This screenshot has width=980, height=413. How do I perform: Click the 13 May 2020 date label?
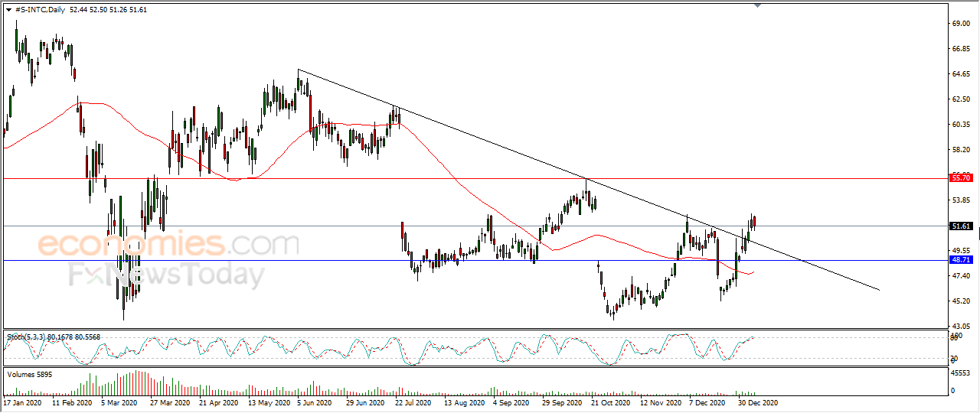pos(268,402)
